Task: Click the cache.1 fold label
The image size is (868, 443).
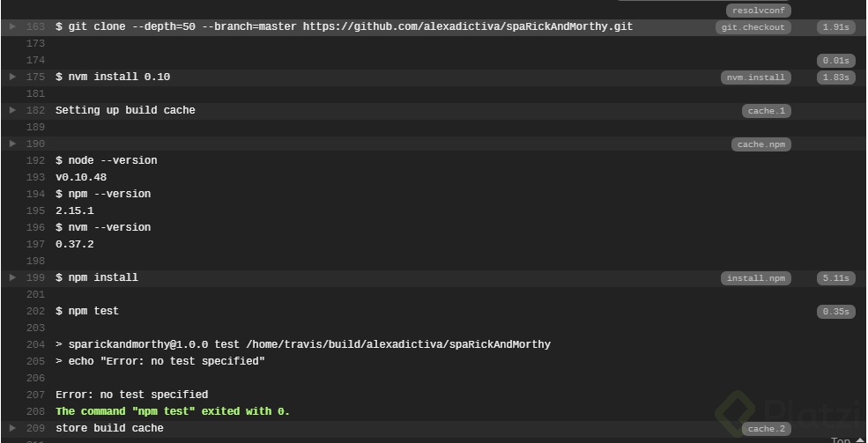Action: point(766,111)
